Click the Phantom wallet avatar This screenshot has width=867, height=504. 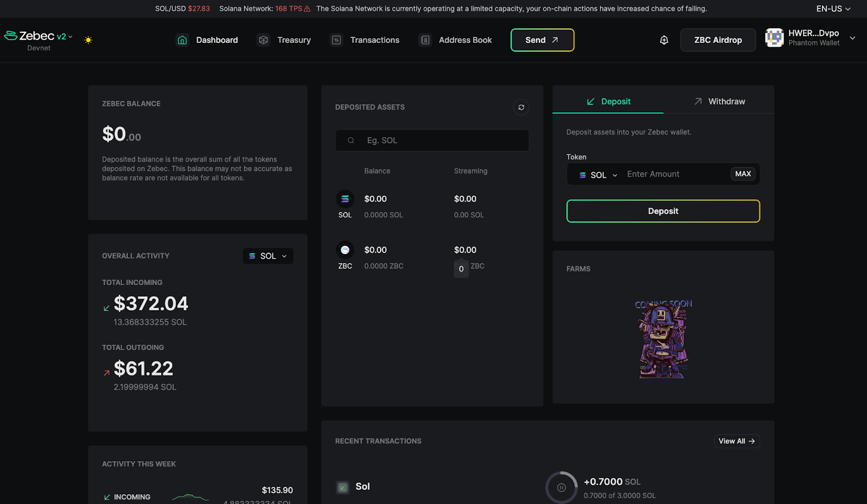point(774,38)
